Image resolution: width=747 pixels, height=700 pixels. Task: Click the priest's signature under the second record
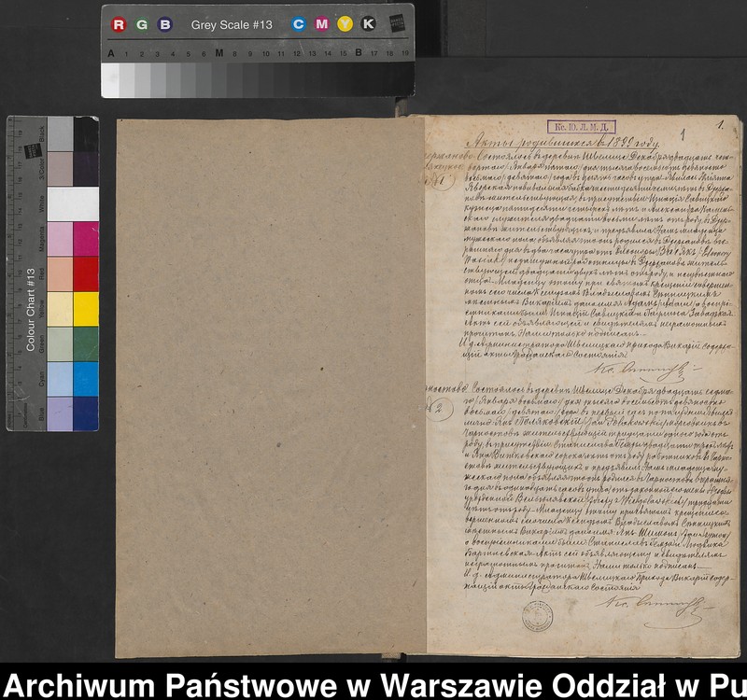pyautogui.click(x=655, y=609)
